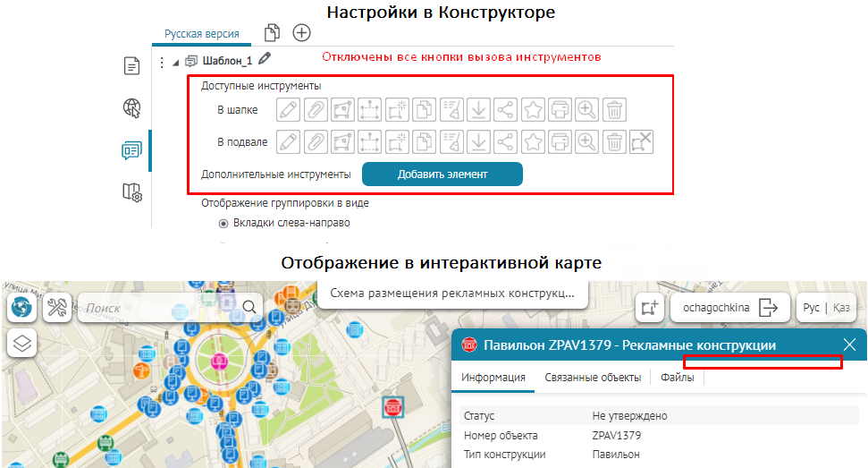Collapse the Шаблон_1 tree node
868x468 pixels.
click(x=175, y=62)
